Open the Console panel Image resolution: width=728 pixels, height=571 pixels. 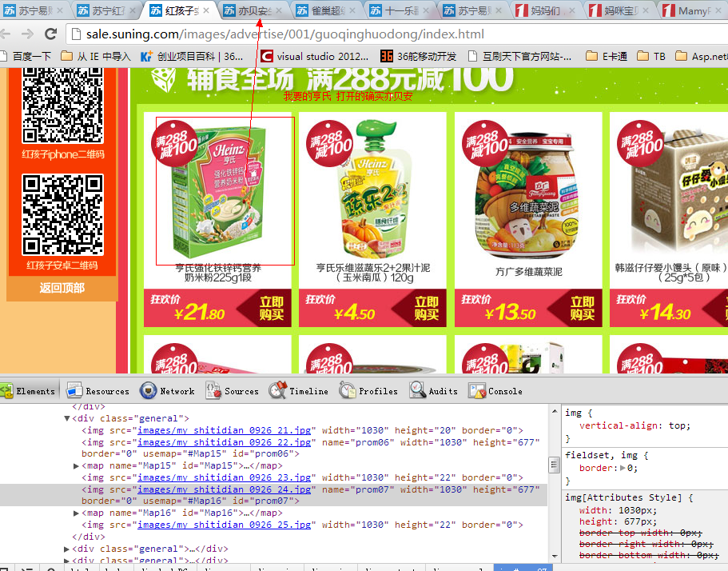tap(495, 391)
